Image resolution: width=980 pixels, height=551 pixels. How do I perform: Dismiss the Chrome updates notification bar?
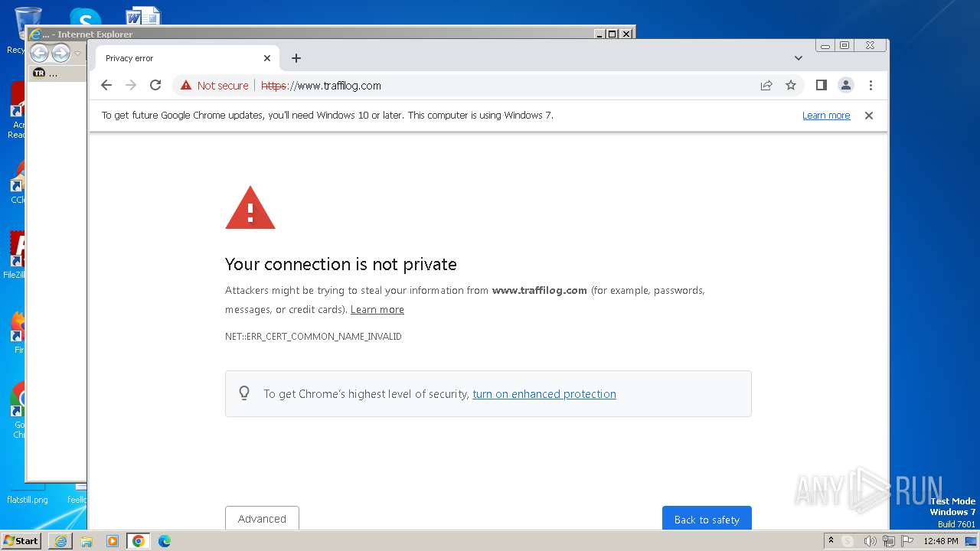tap(869, 116)
